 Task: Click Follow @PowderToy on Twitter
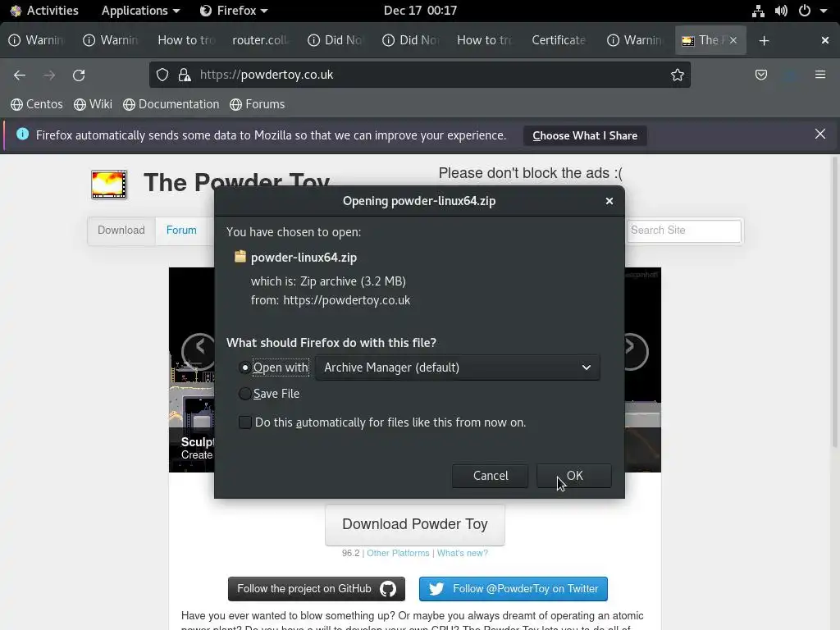(x=514, y=589)
